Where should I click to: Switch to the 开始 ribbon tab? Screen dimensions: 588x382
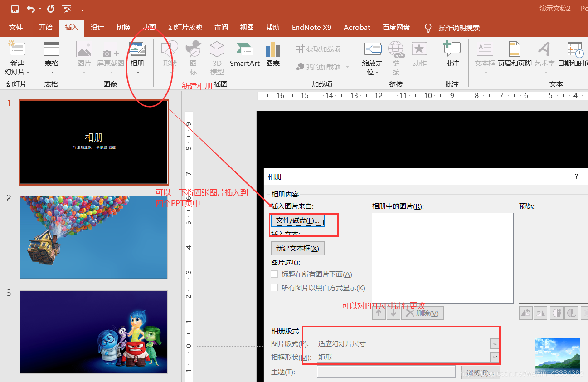[x=46, y=28]
